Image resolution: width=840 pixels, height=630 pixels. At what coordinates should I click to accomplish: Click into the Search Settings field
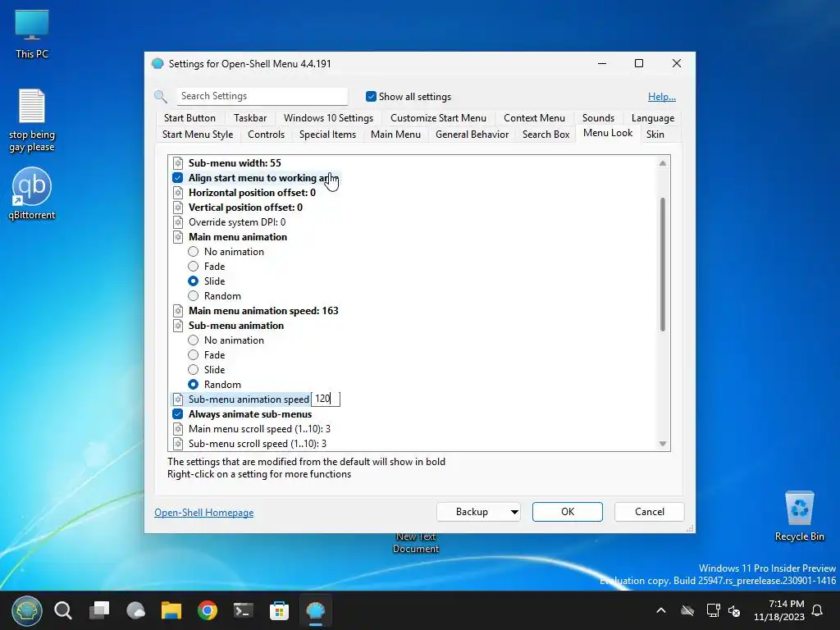262,97
